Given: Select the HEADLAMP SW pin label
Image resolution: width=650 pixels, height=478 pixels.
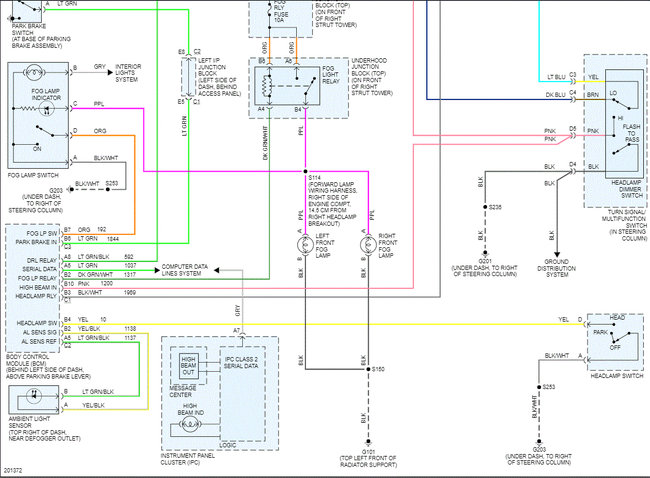Looking at the screenshot, I should pos(37,323).
